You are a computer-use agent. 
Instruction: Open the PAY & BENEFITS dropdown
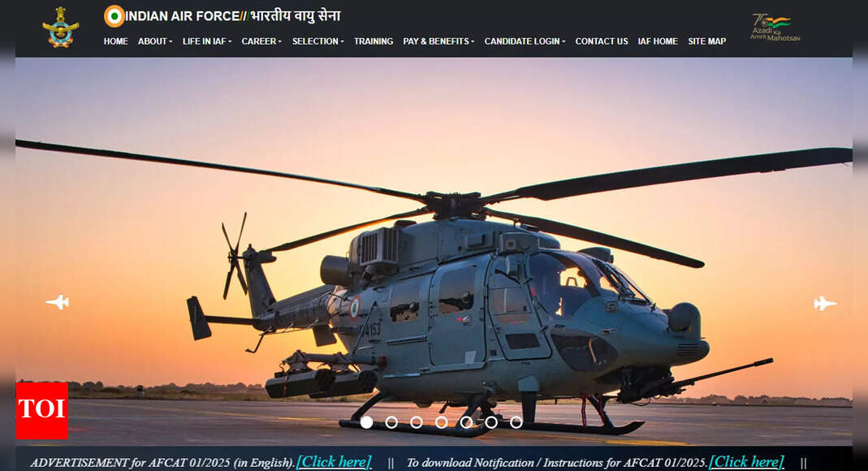438,41
